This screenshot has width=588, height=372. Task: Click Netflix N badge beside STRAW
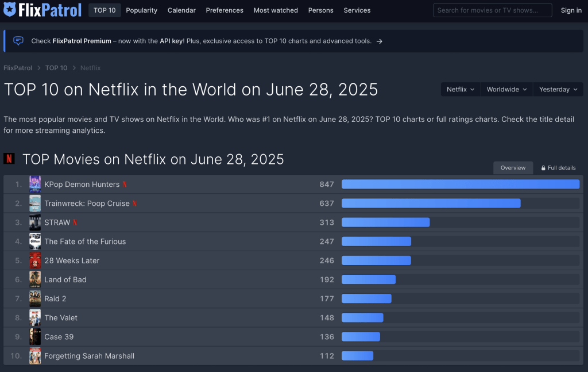[75, 223]
